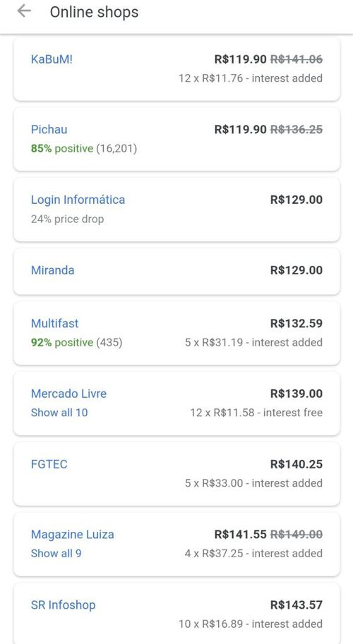Click the R$139.00 Mercado Livre price
This screenshot has width=353, height=644.
(297, 394)
